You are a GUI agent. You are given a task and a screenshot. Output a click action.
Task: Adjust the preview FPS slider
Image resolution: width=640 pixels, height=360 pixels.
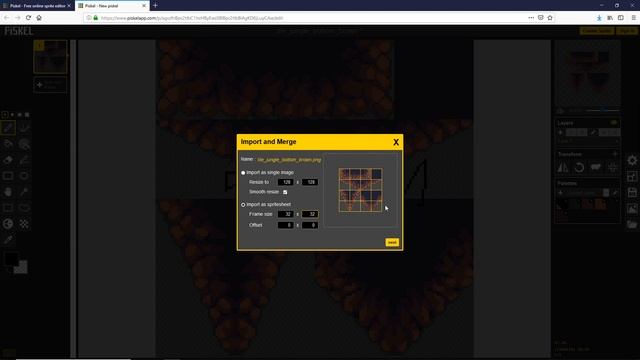pos(602,111)
